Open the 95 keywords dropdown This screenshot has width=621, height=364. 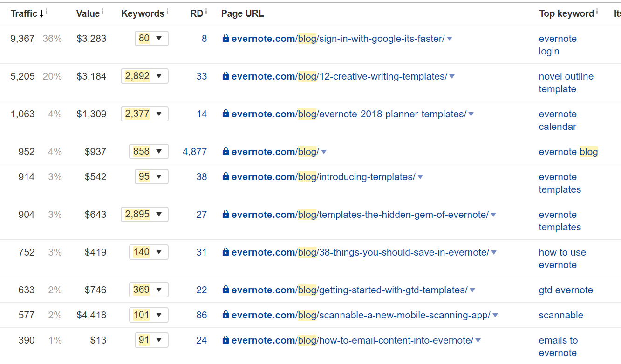click(x=151, y=177)
